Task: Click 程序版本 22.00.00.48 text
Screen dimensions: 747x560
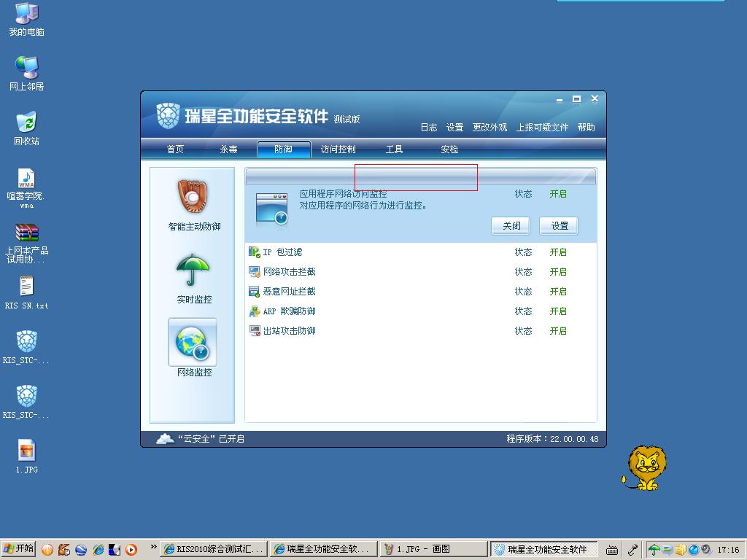Action: [x=552, y=438]
